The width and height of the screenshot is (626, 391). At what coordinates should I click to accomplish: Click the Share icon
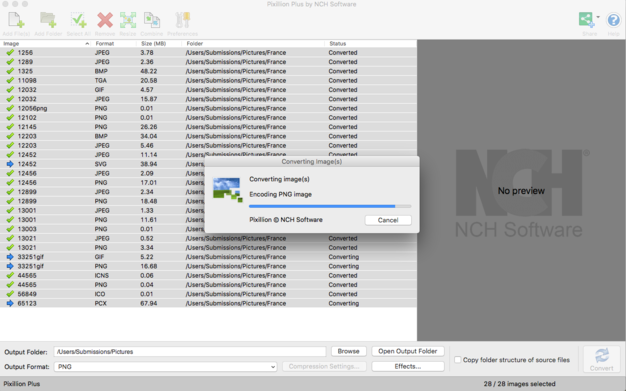(x=586, y=20)
